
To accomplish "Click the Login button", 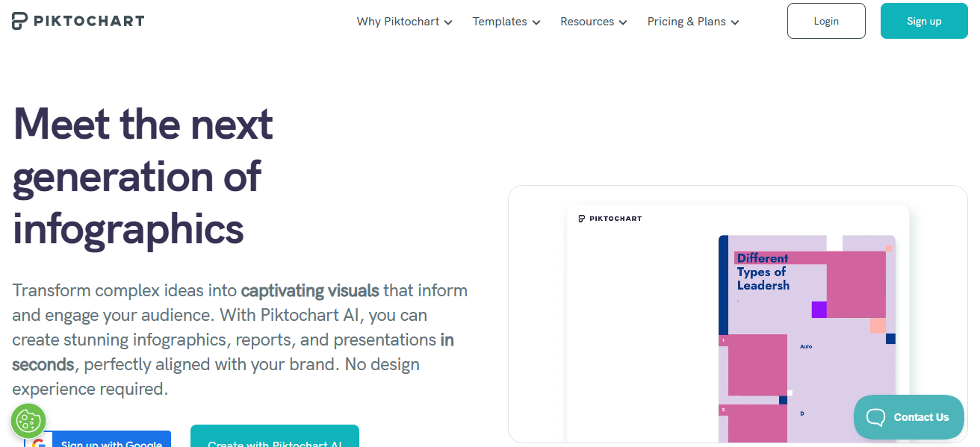I will click(826, 21).
